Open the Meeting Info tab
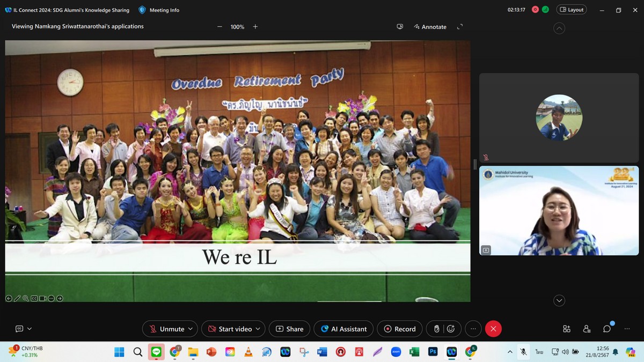644x362 pixels. point(164,10)
